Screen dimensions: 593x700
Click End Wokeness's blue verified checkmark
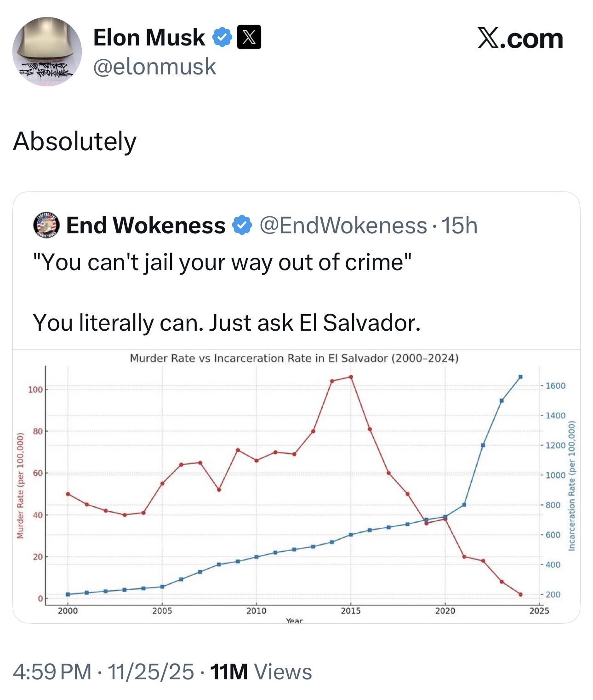click(x=242, y=225)
